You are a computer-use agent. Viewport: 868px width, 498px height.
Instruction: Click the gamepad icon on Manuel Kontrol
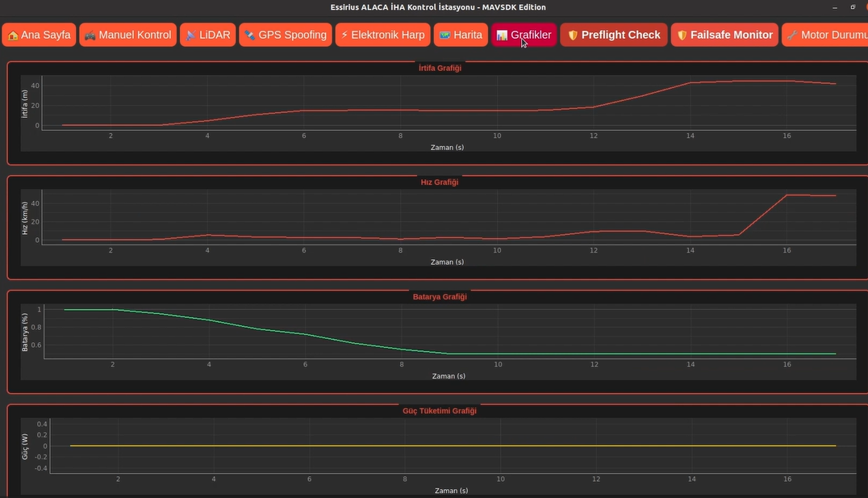tap(90, 36)
